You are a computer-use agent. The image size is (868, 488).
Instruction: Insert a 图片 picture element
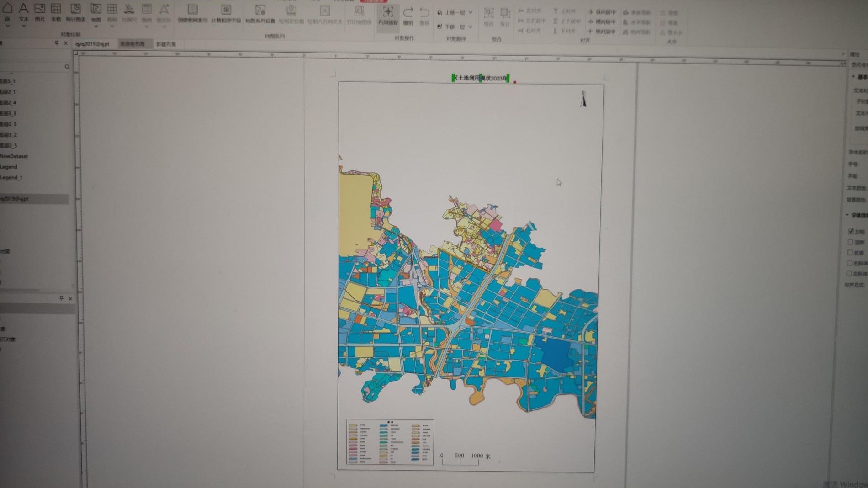(x=40, y=12)
